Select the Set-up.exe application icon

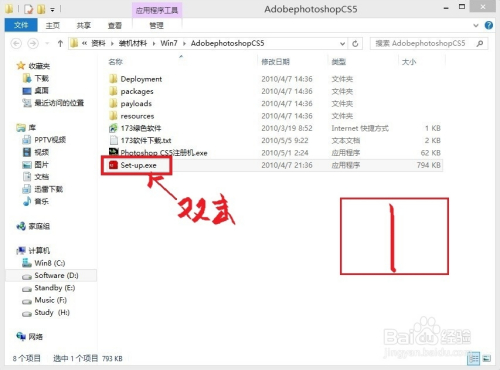click(x=113, y=165)
